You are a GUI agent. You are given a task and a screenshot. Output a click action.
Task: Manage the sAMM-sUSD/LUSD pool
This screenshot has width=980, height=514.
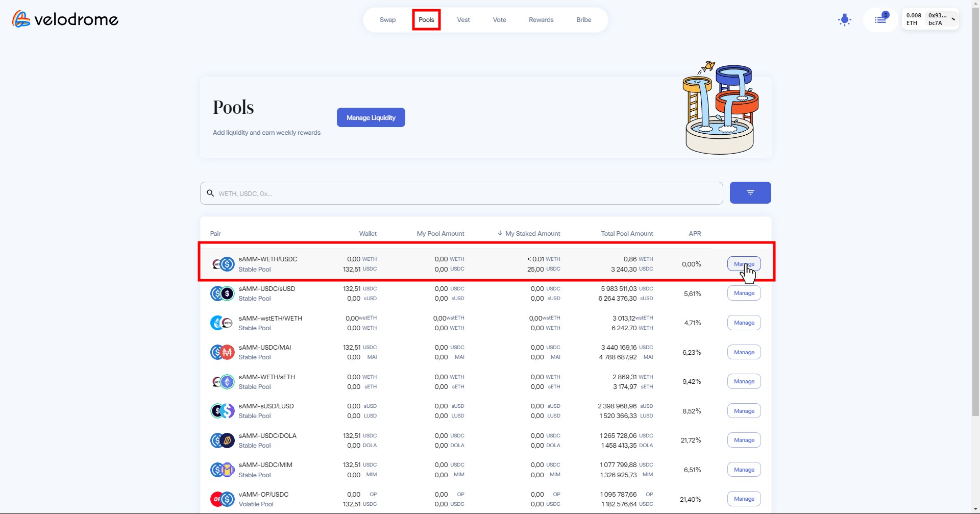click(744, 411)
